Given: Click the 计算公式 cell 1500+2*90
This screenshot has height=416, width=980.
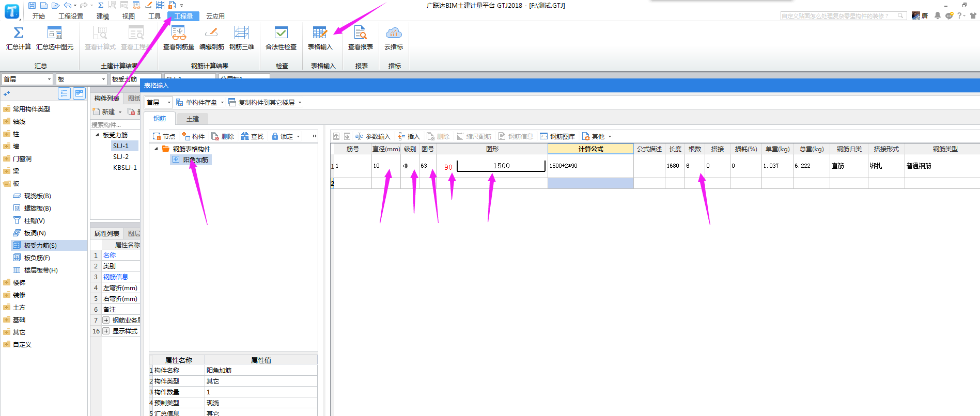Looking at the screenshot, I should coord(590,166).
